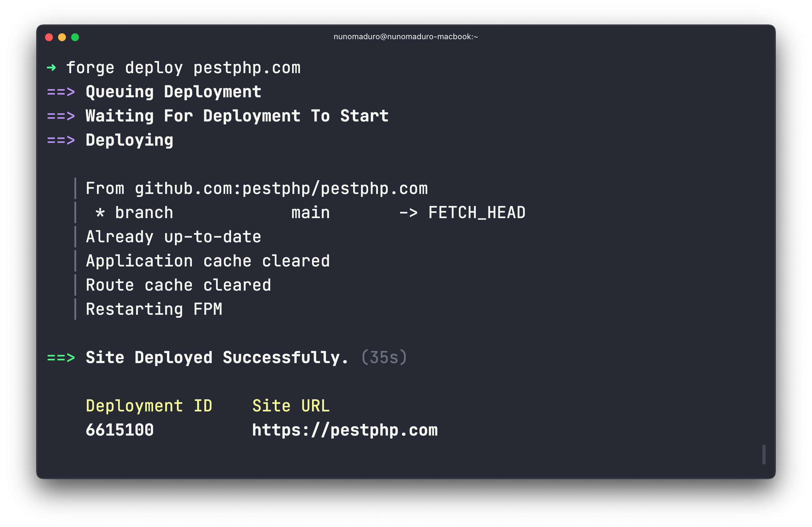This screenshot has width=812, height=527.
Task: Click the yellow traffic light button
Action: [x=62, y=37]
